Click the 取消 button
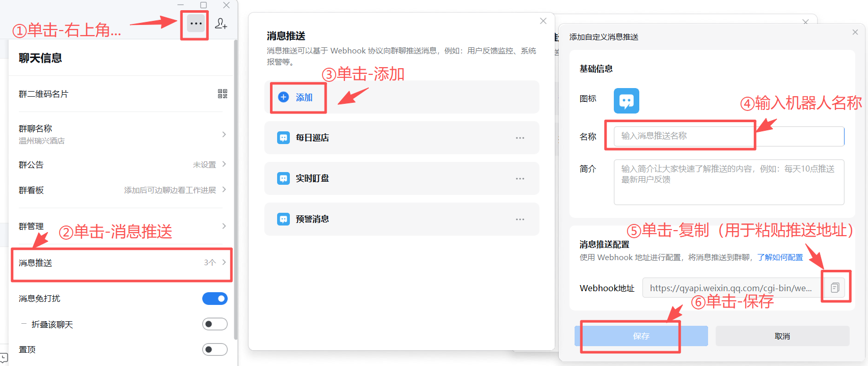 [x=782, y=336]
